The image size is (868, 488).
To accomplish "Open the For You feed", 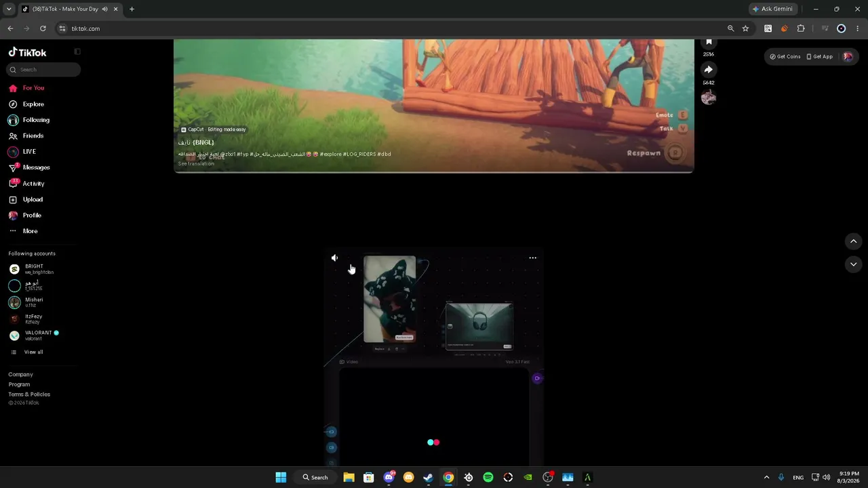I will pyautogui.click(x=27, y=88).
